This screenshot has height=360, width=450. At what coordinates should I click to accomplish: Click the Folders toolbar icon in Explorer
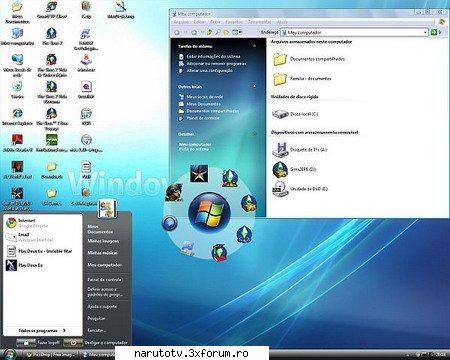pos(226,32)
